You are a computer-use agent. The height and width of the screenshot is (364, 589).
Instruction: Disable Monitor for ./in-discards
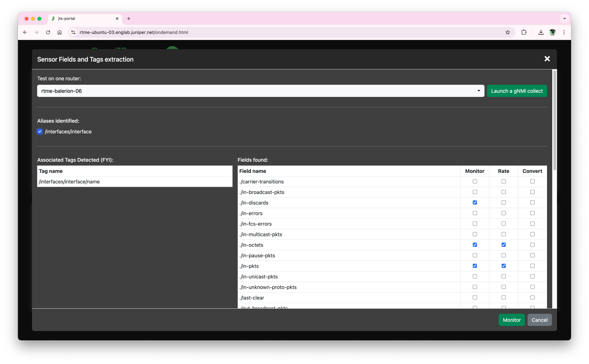pyautogui.click(x=475, y=202)
